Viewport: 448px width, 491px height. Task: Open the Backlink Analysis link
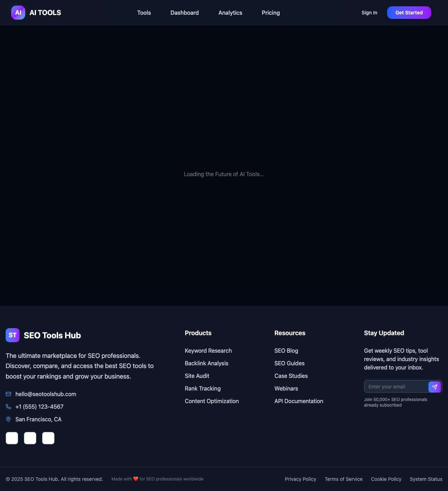(206, 363)
